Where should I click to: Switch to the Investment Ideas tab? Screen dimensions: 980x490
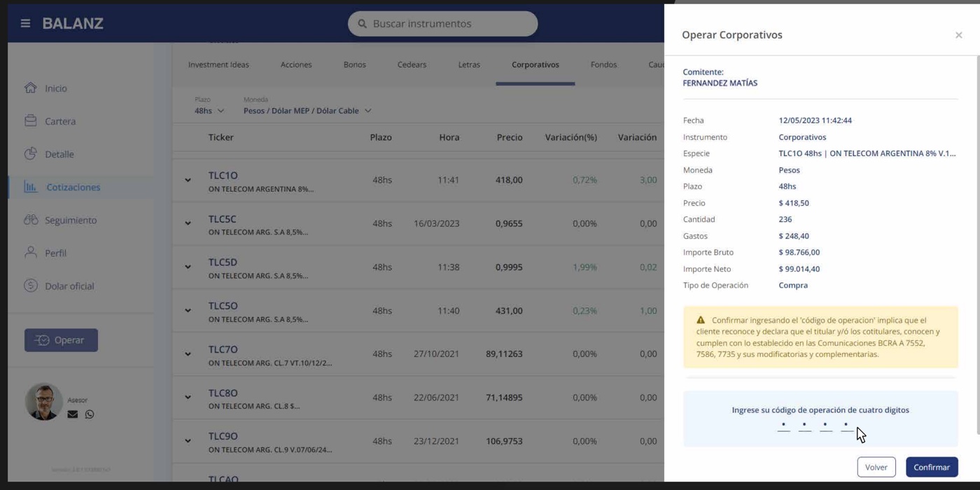click(x=218, y=64)
